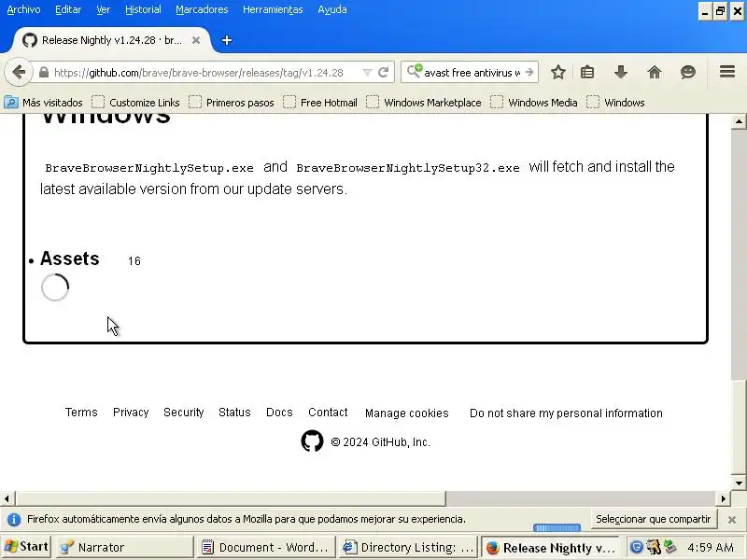The image size is (747, 560).
Task: Open the smiley chat icon in toolbar
Action: (x=688, y=73)
